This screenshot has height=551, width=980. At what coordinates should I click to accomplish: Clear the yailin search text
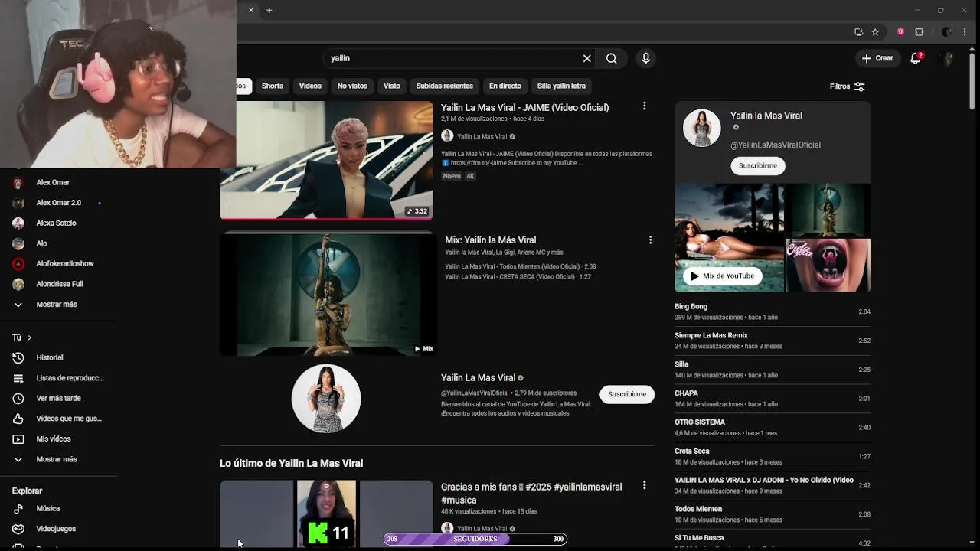tap(587, 58)
